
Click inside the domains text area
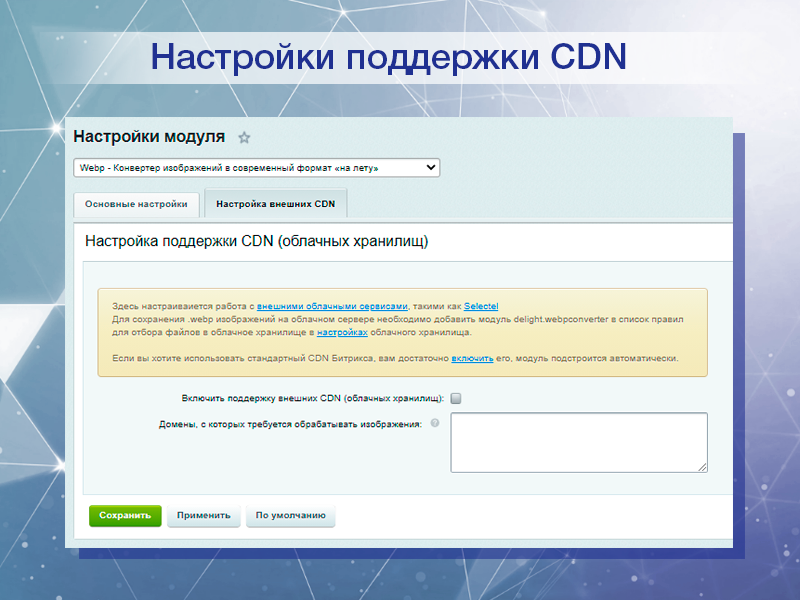click(570, 440)
